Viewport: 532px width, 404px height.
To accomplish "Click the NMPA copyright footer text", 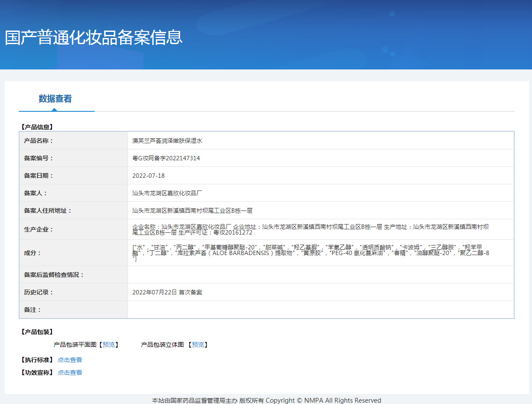I will (266, 400).
